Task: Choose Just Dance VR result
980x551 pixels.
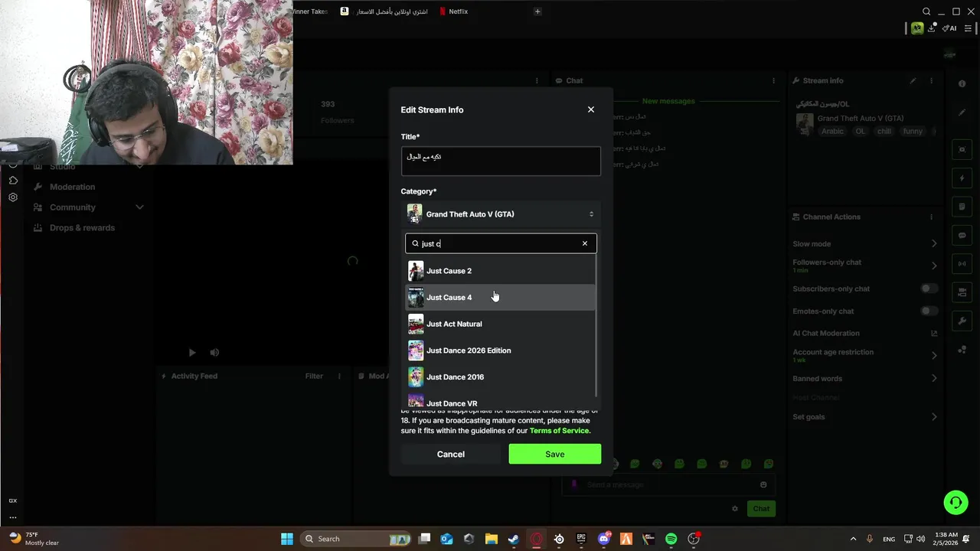Action: [x=500, y=403]
